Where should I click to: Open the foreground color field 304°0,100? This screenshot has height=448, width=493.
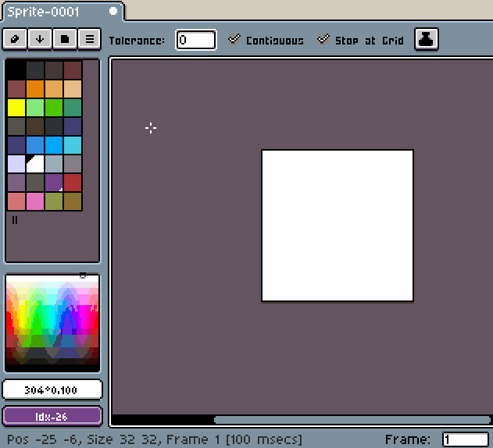click(x=52, y=390)
